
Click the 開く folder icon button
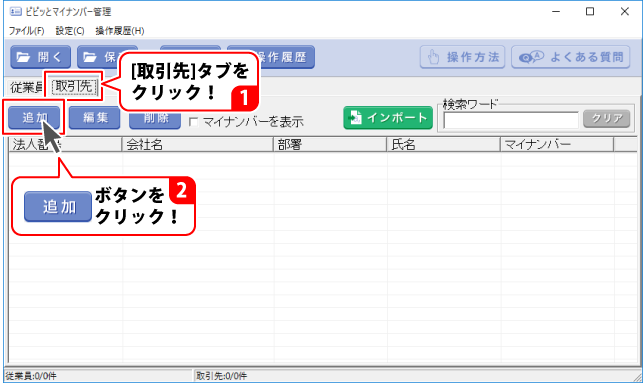tap(41, 57)
